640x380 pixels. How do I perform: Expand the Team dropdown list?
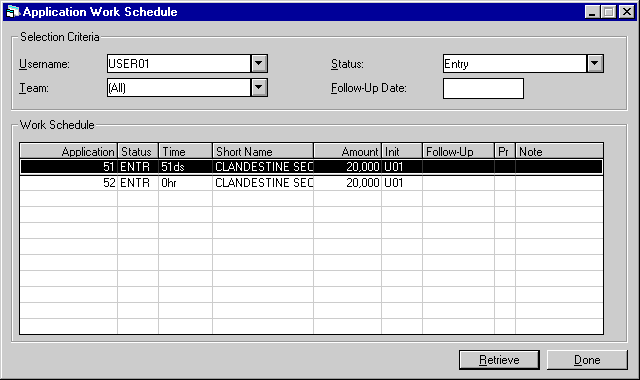259,87
